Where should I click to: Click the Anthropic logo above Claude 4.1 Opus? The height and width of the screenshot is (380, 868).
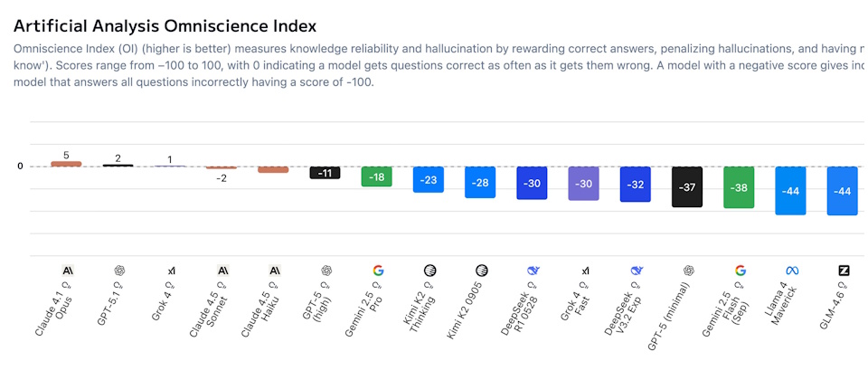coord(67,271)
